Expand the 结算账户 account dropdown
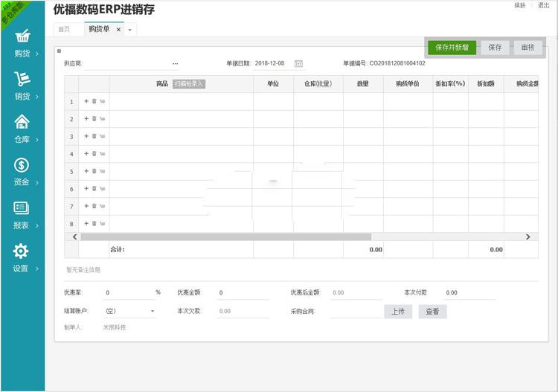This screenshot has width=558, height=392. (153, 312)
